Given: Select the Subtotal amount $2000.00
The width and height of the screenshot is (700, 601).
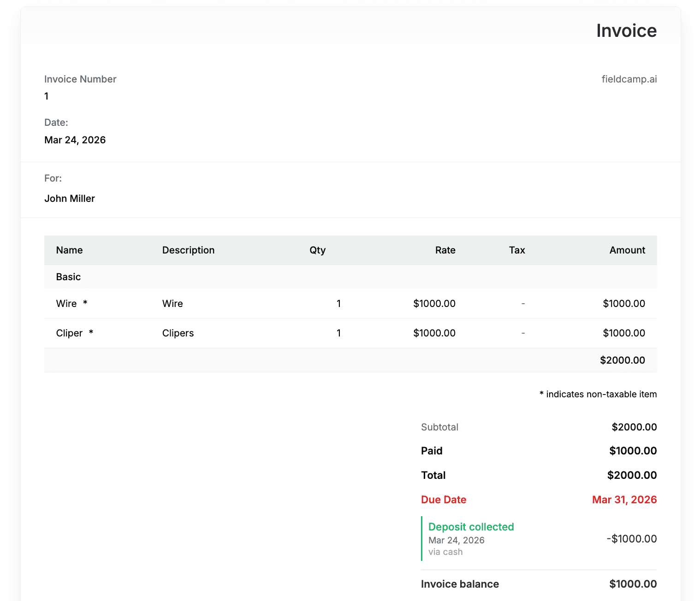Looking at the screenshot, I should [635, 427].
